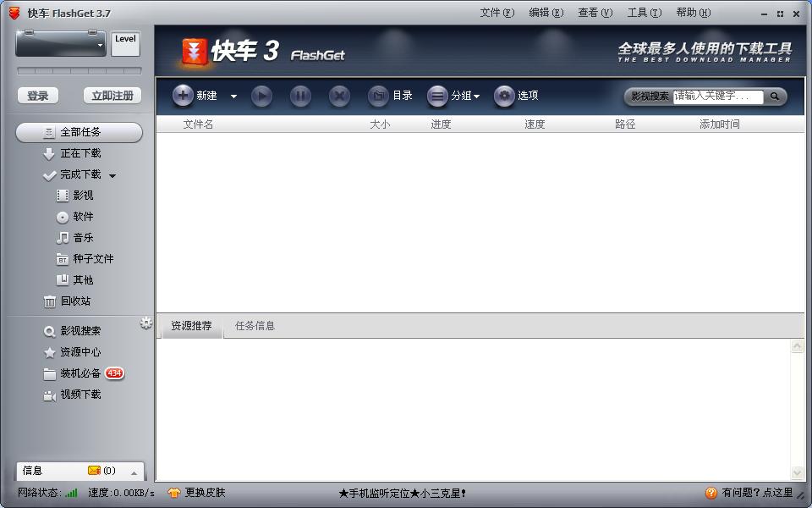
Task: Pause the selected download task
Action: click(300, 96)
